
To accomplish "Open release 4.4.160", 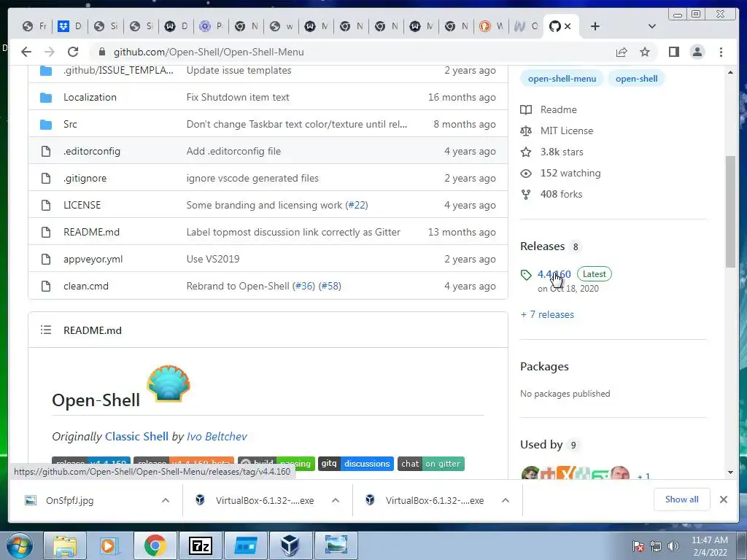I will coord(554,274).
